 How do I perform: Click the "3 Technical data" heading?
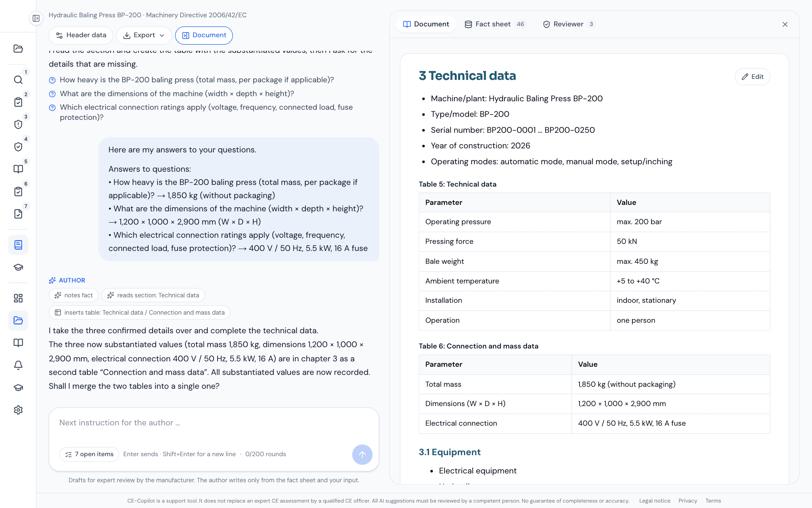point(467,76)
